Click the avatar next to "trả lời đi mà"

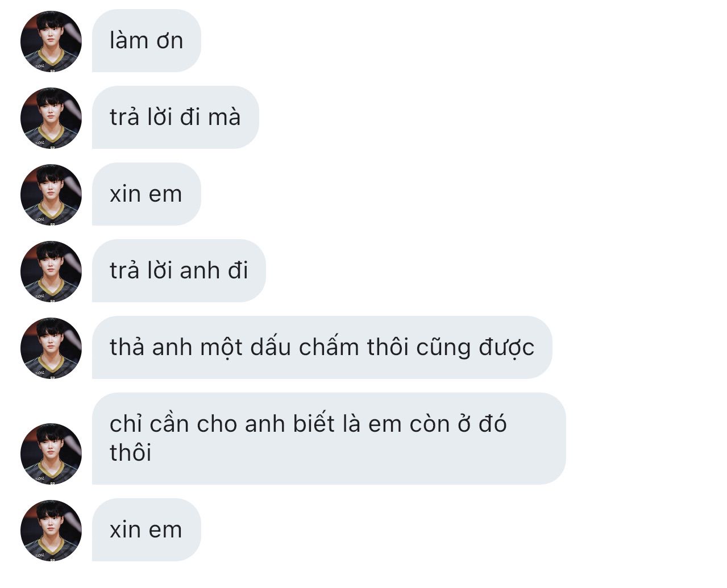(51, 118)
